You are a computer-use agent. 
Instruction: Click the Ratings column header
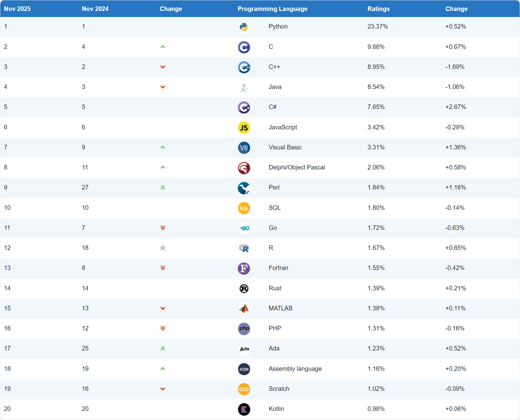[378, 9]
